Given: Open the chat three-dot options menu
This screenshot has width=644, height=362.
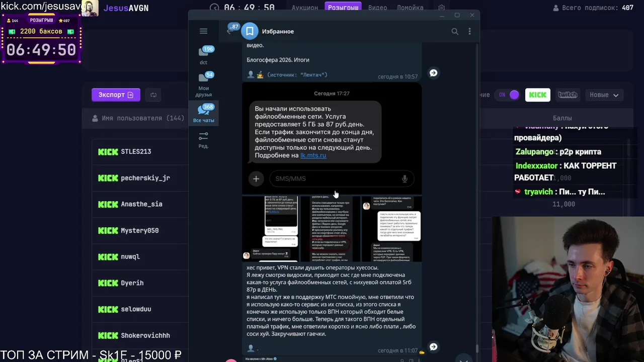Looking at the screenshot, I should [x=469, y=31].
